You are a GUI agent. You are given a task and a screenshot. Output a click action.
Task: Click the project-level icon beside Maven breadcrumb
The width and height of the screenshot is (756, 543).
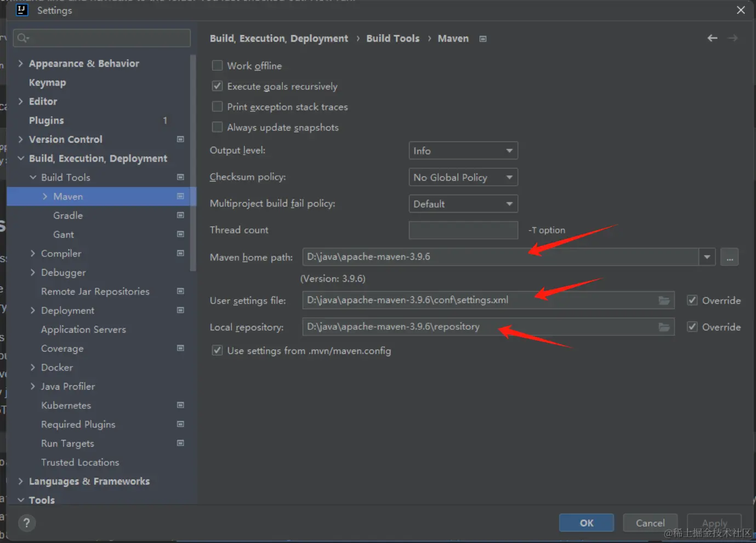[x=483, y=39]
